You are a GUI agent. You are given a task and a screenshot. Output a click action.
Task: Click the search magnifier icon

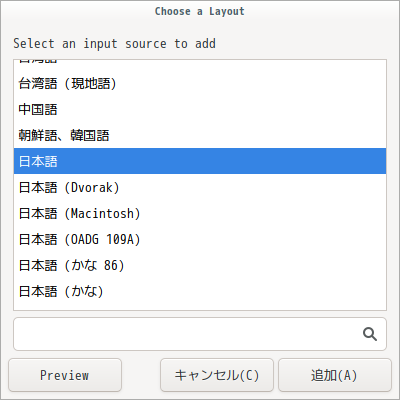point(370,334)
